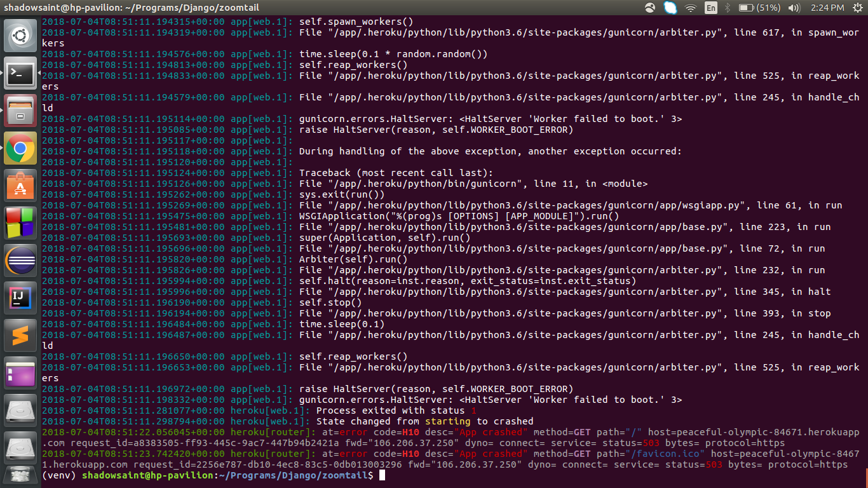The width and height of the screenshot is (868, 488).
Task: Click the 'self.stop()' text
Action: (331, 302)
